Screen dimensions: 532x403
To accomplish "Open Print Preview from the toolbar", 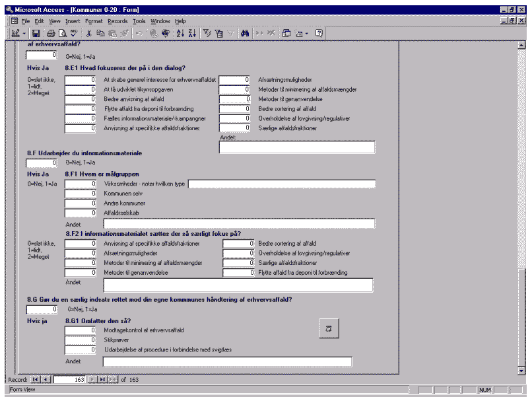I will click(x=63, y=33).
